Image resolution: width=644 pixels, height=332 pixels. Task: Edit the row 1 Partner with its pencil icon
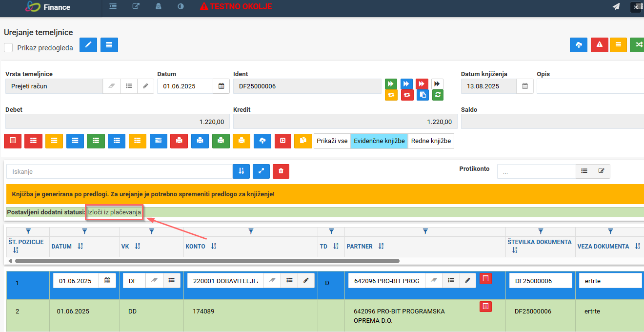click(467, 281)
